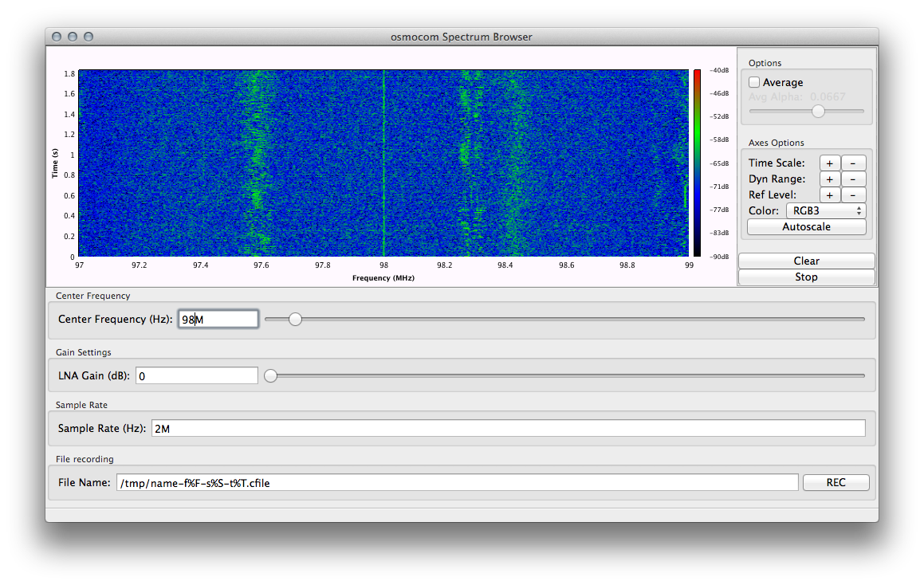Clear the waterfall display
This screenshot has height=585, width=924.
click(806, 261)
